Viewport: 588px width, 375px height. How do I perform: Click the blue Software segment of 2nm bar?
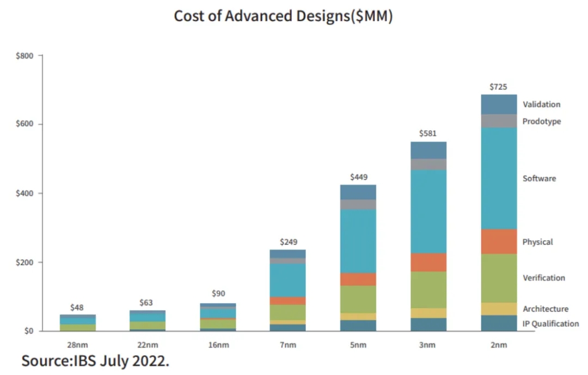click(x=499, y=178)
